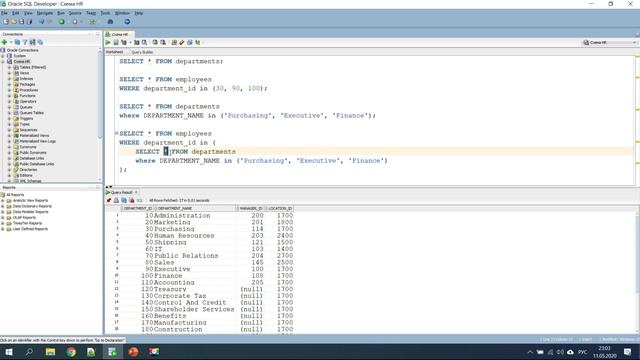Click the refresh icon in Query Result toolbar
Screen dimensions: 640x360
pyautogui.click(x=124, y=200)
